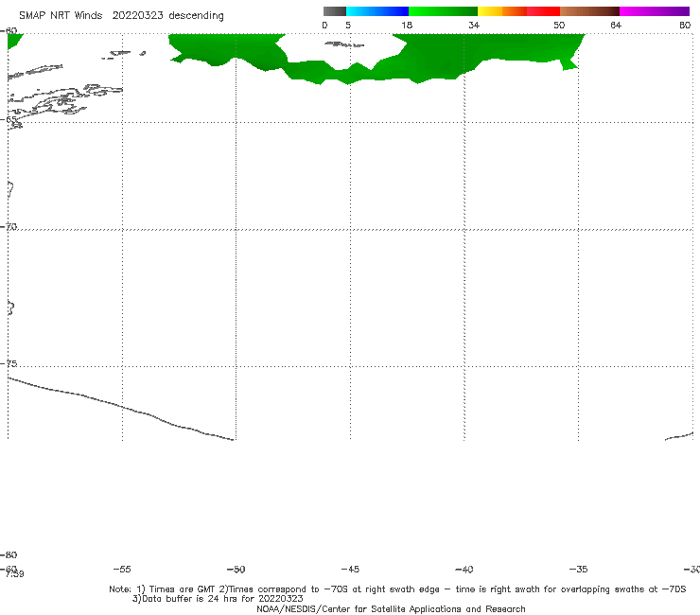
Task: Click the latitude label '-80'
Action: [x=9, y=554]
